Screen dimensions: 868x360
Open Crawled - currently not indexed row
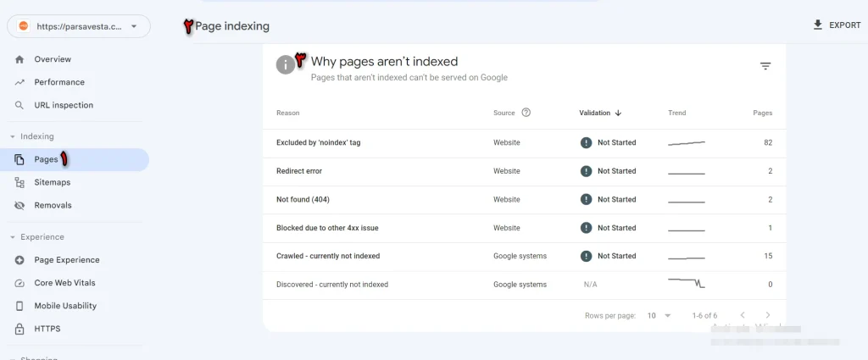(x=524, y=257)
